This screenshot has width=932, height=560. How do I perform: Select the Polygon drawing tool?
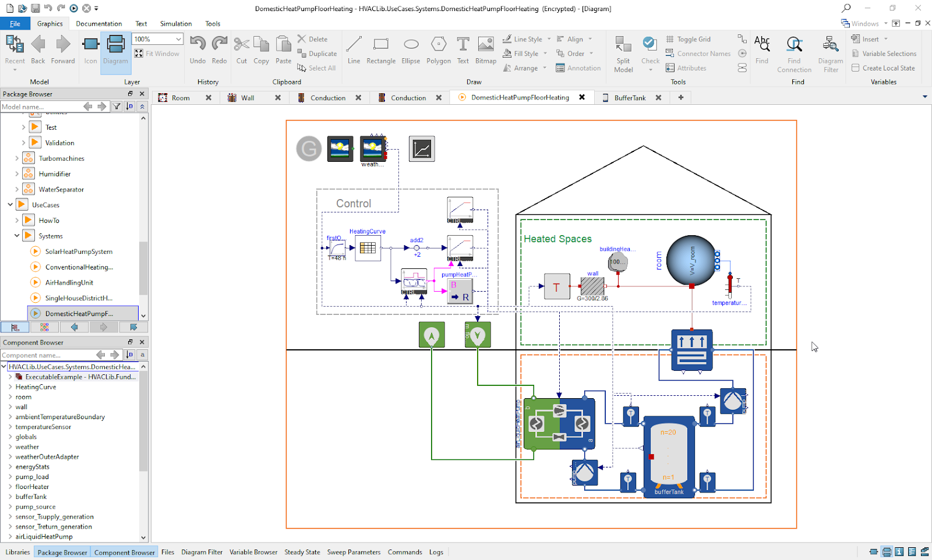pos(439,50)
